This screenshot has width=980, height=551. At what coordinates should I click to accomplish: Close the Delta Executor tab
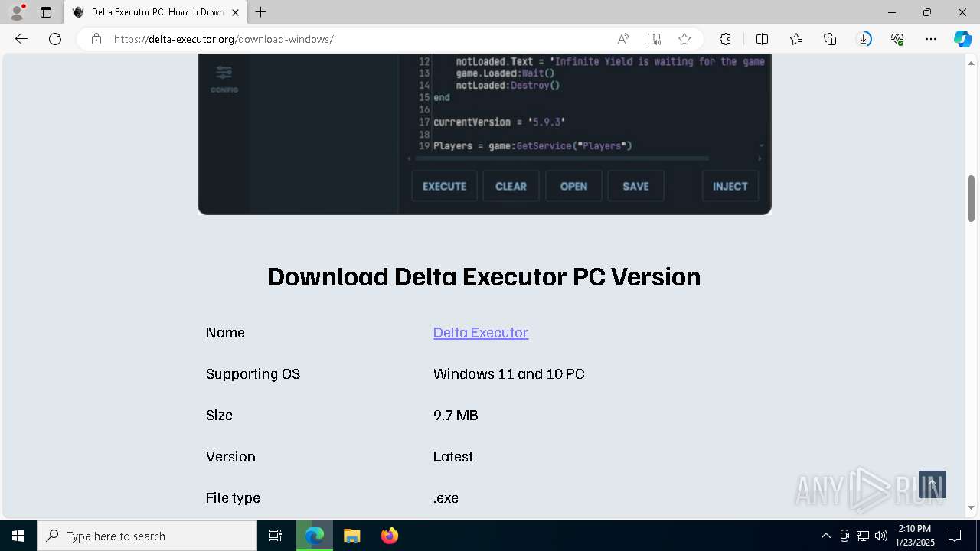click(236, 12)
